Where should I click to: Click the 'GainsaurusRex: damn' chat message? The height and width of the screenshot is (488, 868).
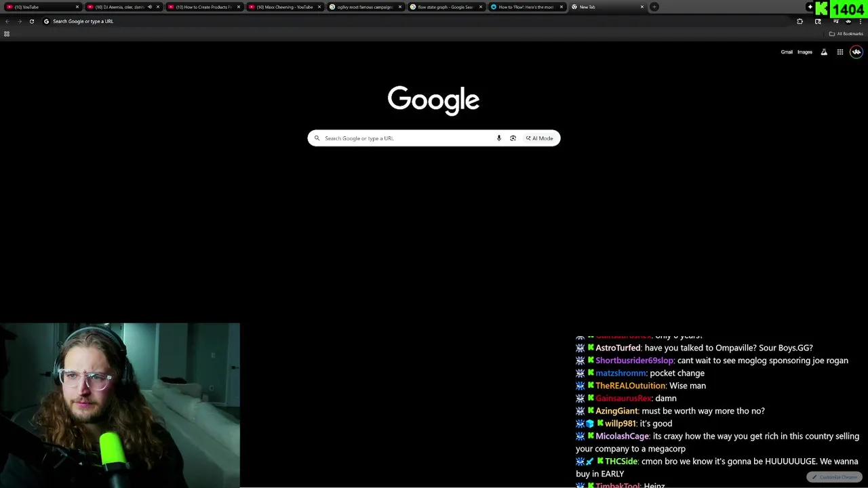point(626,399)
